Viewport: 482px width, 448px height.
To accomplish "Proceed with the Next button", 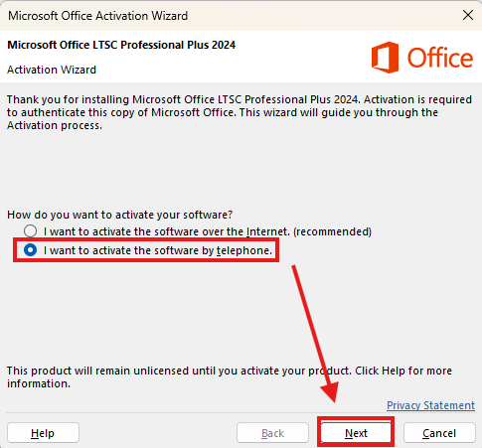I will click(356, 433).
